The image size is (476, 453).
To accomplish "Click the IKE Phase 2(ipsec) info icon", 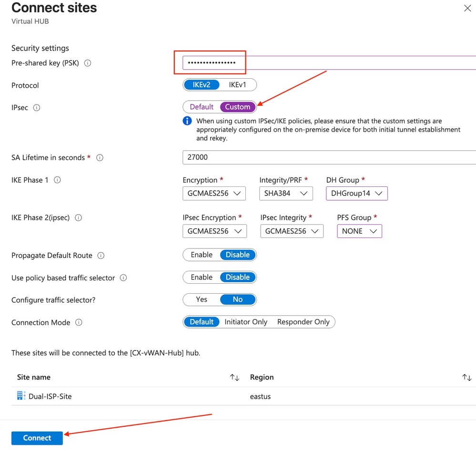I will pos(78,217).
